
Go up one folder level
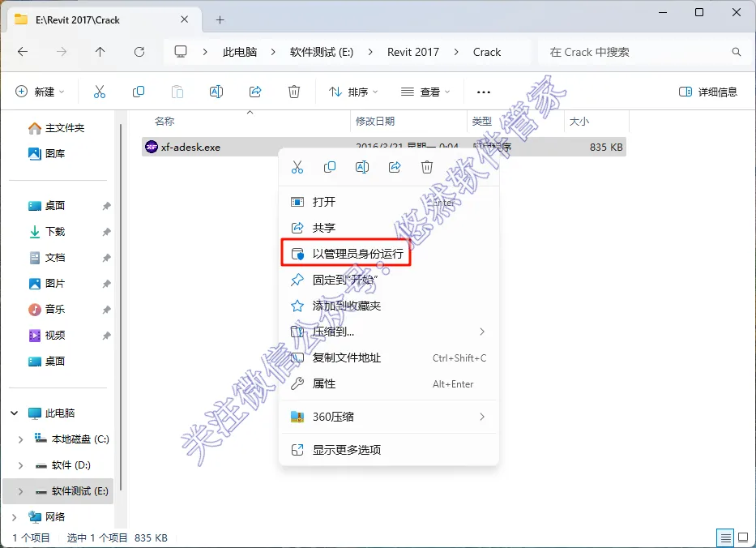[100, 52]
